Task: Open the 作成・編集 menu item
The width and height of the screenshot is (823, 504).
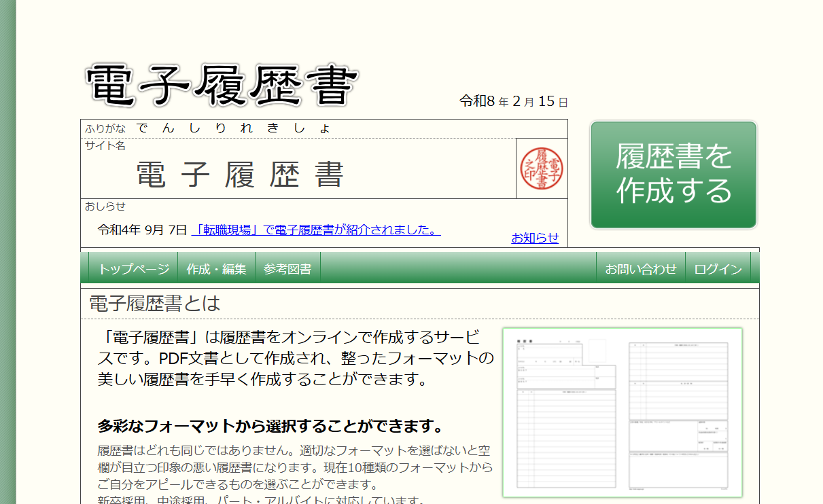Action: pyautogui.click(x=216, y=269)
